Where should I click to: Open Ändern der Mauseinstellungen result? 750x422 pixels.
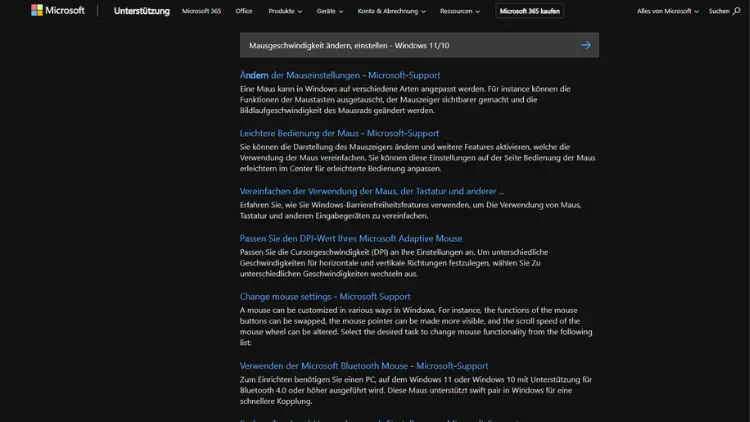click(340, 75)
